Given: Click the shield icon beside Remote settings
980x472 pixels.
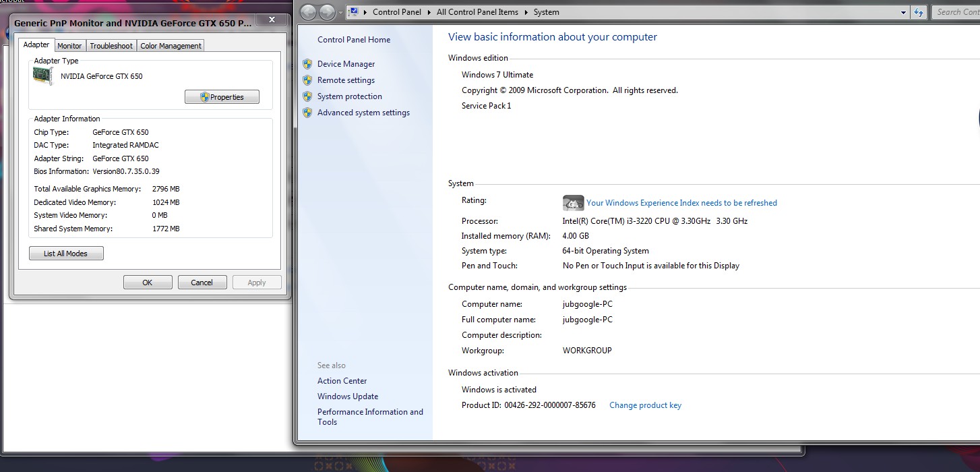Looking at the screenshot, I should click(307, 80).
